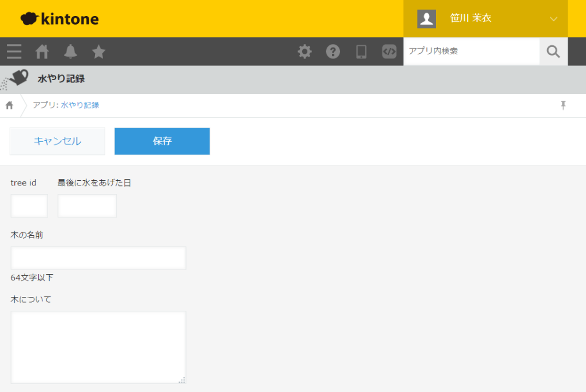Open settings gear icon
The image size is (586, 392).
click(304, 52)
